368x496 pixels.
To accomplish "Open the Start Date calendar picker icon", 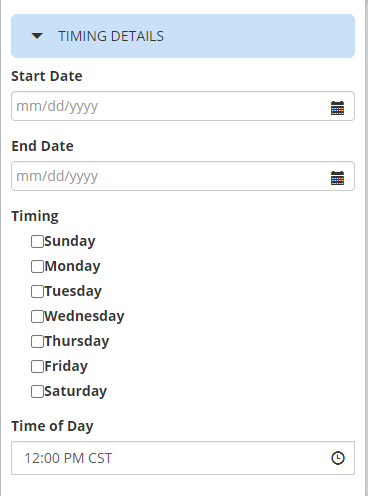I will (337, 108).
